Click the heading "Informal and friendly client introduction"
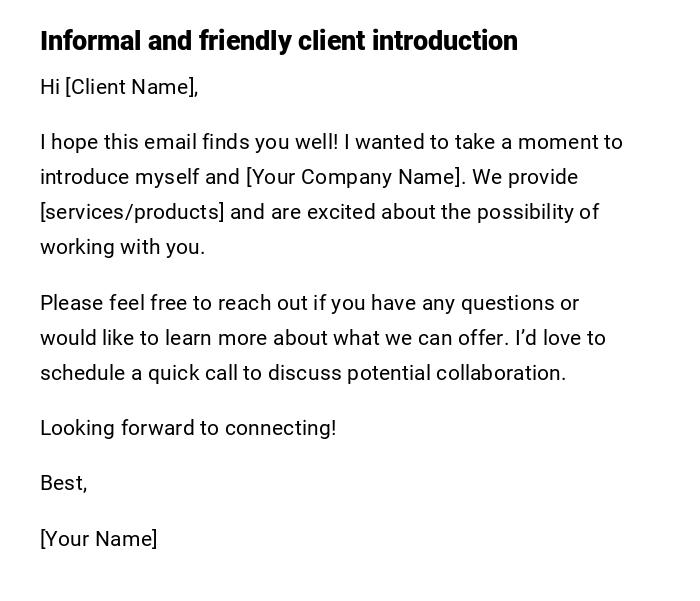This screenshot has height=601, width=700. [279, 41]
